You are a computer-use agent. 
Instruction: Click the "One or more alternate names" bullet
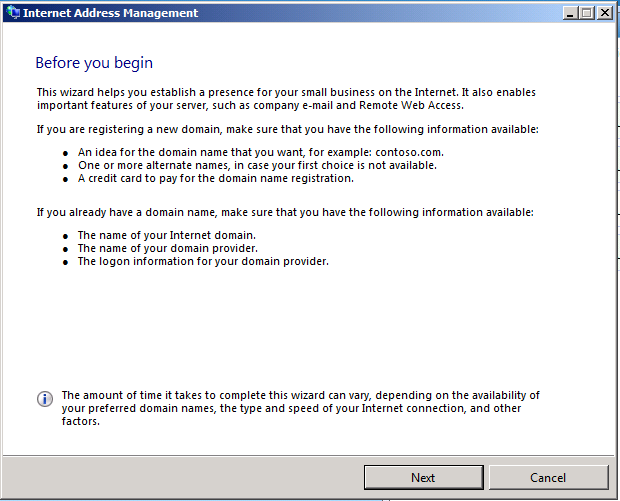point(257,165)
